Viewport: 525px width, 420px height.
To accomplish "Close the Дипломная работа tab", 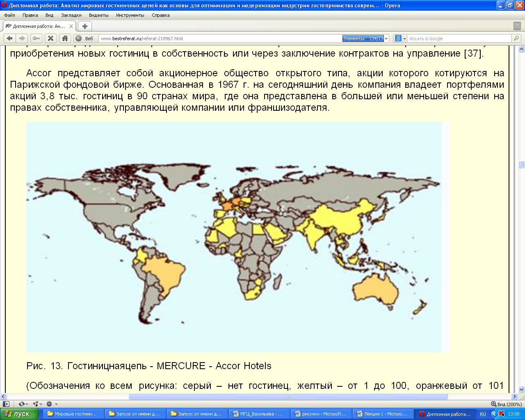I will 71,26.
